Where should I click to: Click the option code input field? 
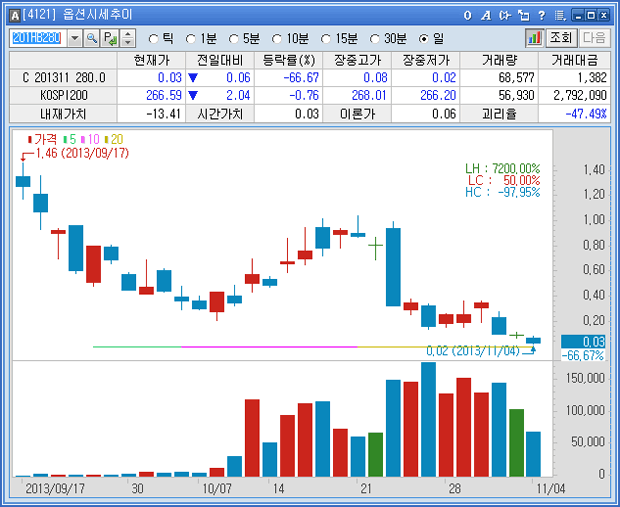38,37
